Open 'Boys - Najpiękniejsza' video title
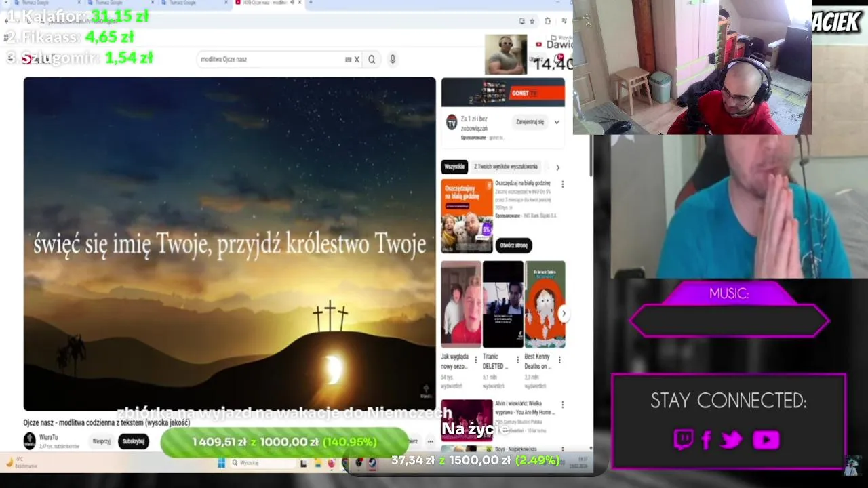The height and width of the screenshot is (488, 868). (x=515, y=449)
